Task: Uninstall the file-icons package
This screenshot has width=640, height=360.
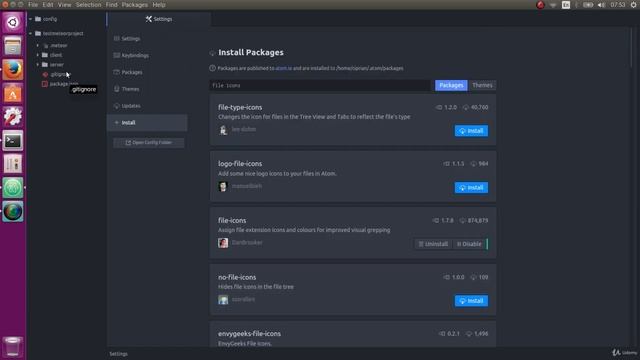Action: 433,244
